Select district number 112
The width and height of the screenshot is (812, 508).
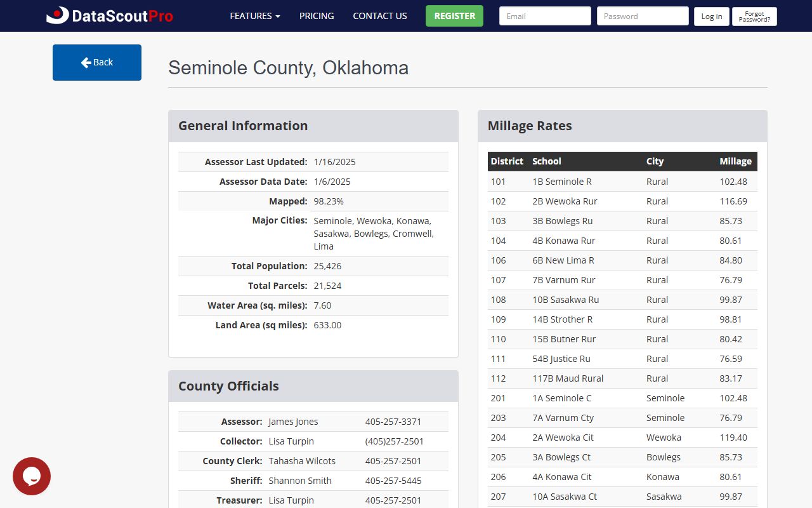(x=498, y=378)
